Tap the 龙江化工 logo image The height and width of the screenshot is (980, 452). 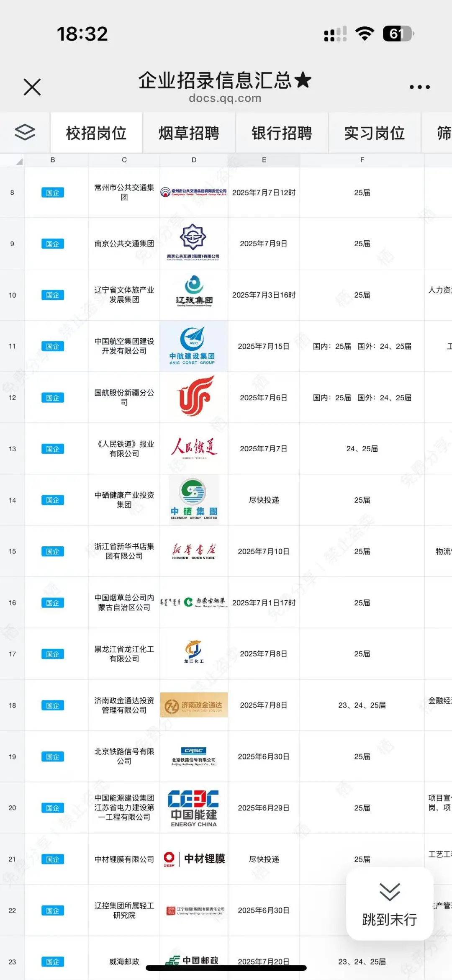[x=194, y=652]
